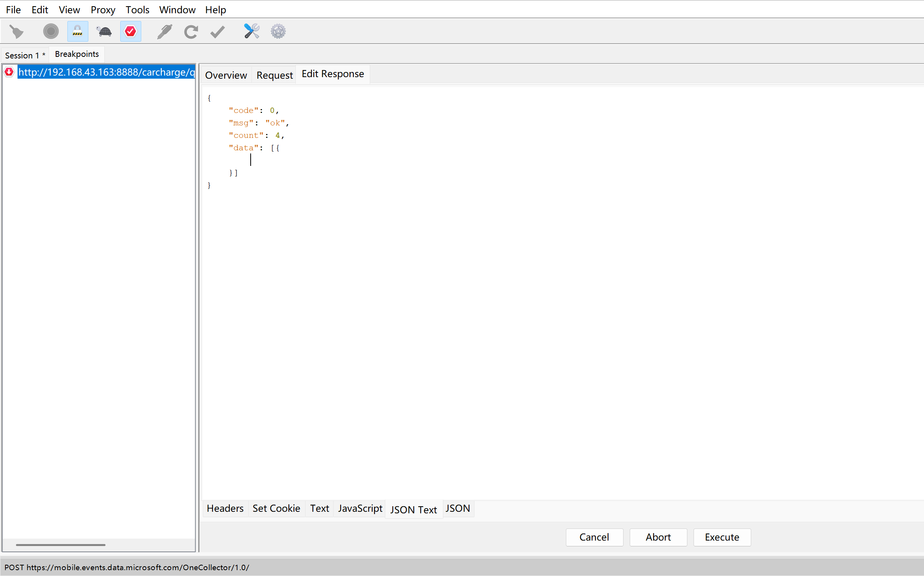Viewport: 924px width, 576px height.
Task: Open the Window menu
Action: (177, 10)
